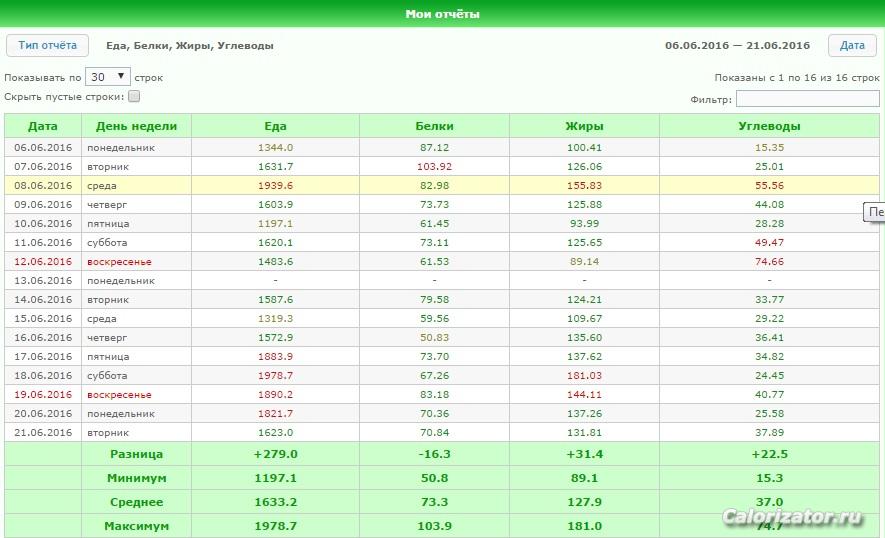The image size is (885, 538).
Task: Select the date cell 21.06.2016
Action: point(43,432)
